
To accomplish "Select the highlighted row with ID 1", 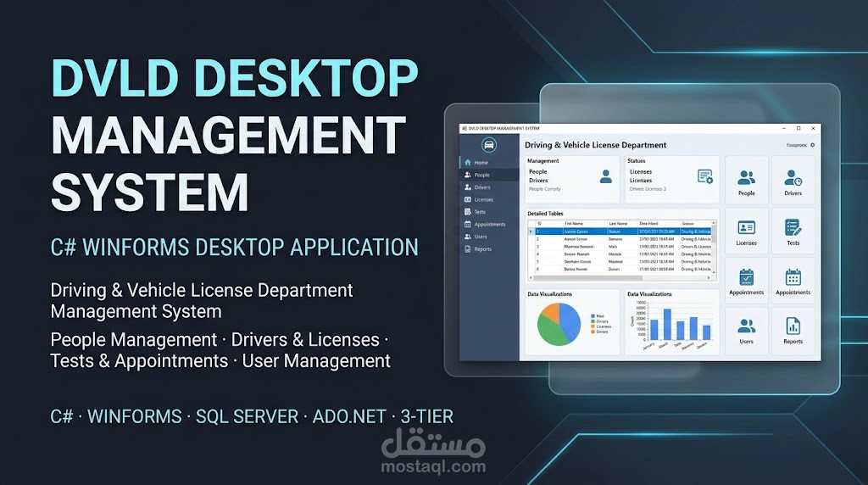I will [620, 231].
